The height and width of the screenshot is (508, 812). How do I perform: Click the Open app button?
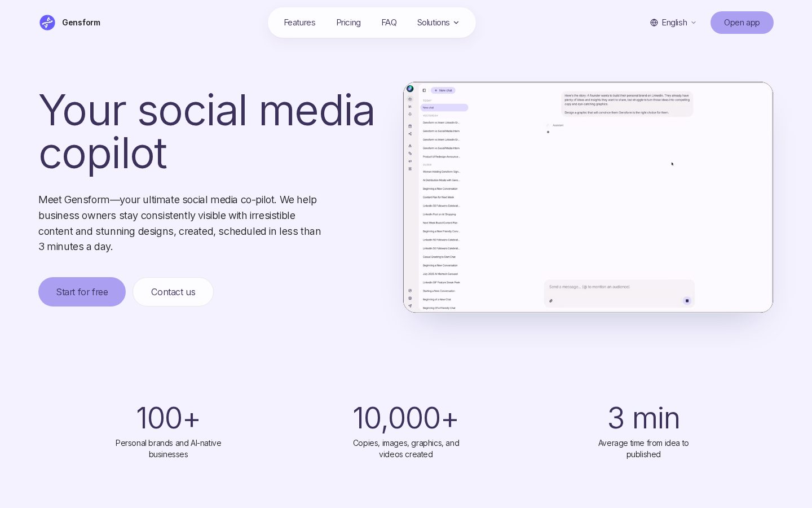[x=742, y=23]
